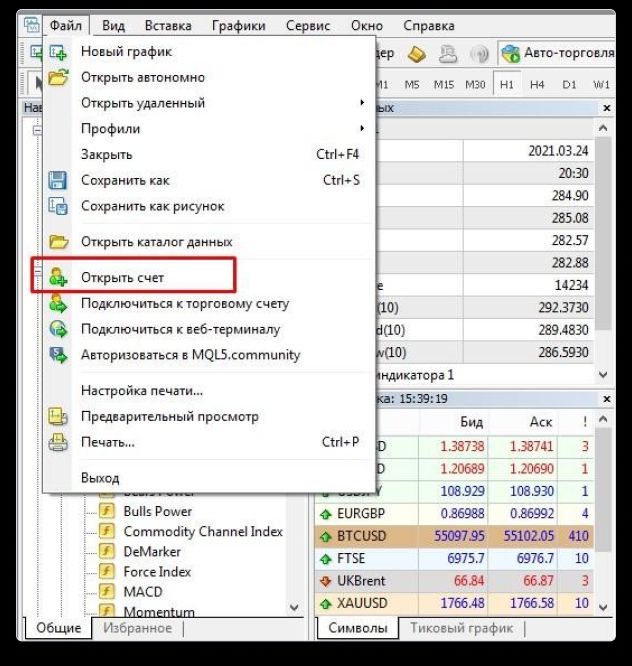Click the signal antenna toolbar icon
This screenshot has width=632, height=666.
coord(480,54)
